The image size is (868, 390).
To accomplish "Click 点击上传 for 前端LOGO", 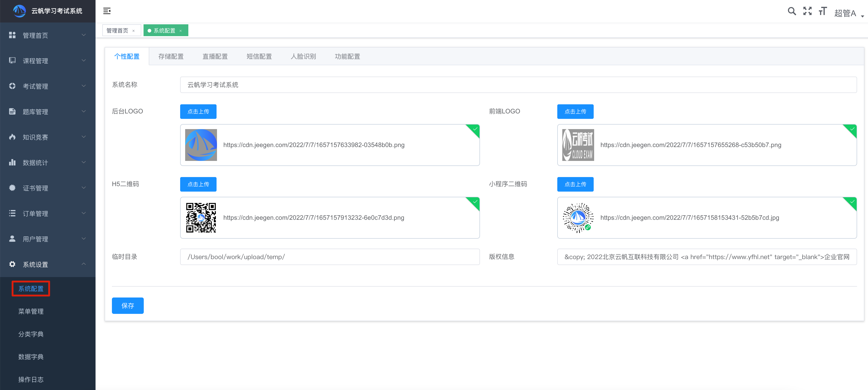I will 575,111.
